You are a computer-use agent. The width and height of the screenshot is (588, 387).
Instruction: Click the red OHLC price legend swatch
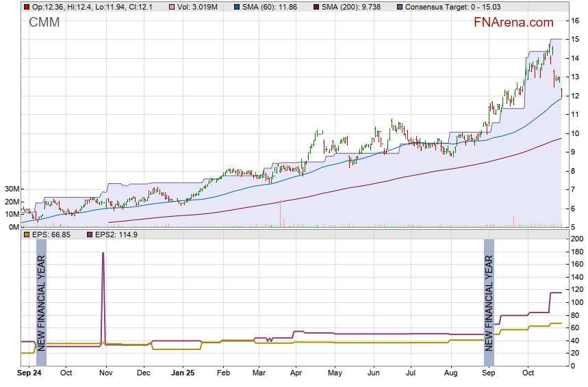(x=26, y=6)
